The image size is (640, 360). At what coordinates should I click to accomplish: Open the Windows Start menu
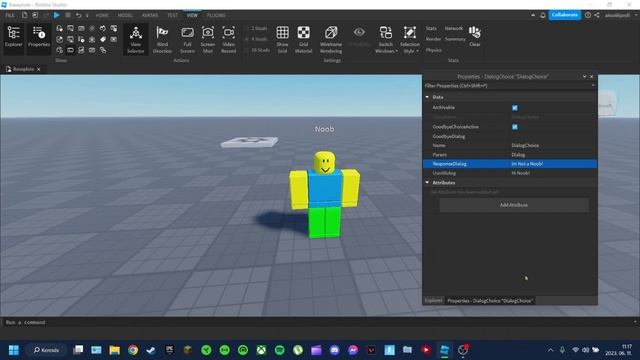tap(13, 350)
